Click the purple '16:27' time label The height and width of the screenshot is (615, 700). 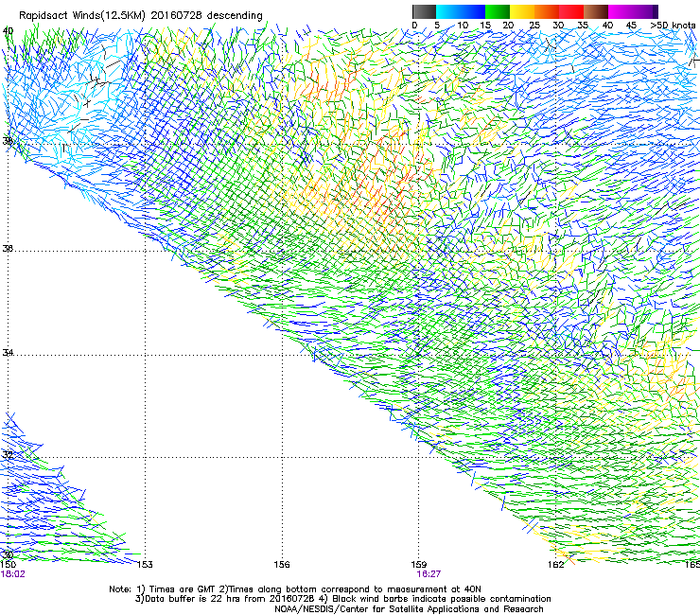(x=429, y=574)
